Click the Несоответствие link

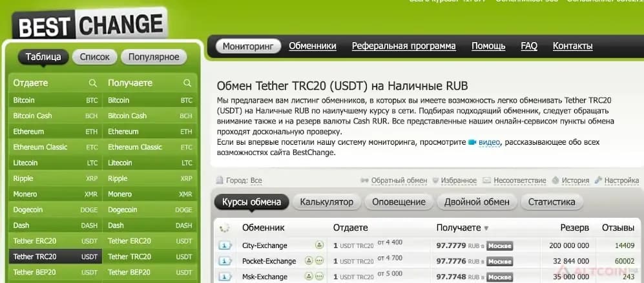click(x=519, y=180)
